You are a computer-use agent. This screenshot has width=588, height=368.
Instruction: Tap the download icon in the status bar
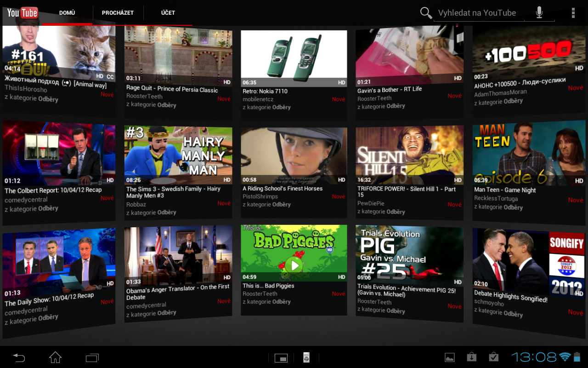(471, 356)
